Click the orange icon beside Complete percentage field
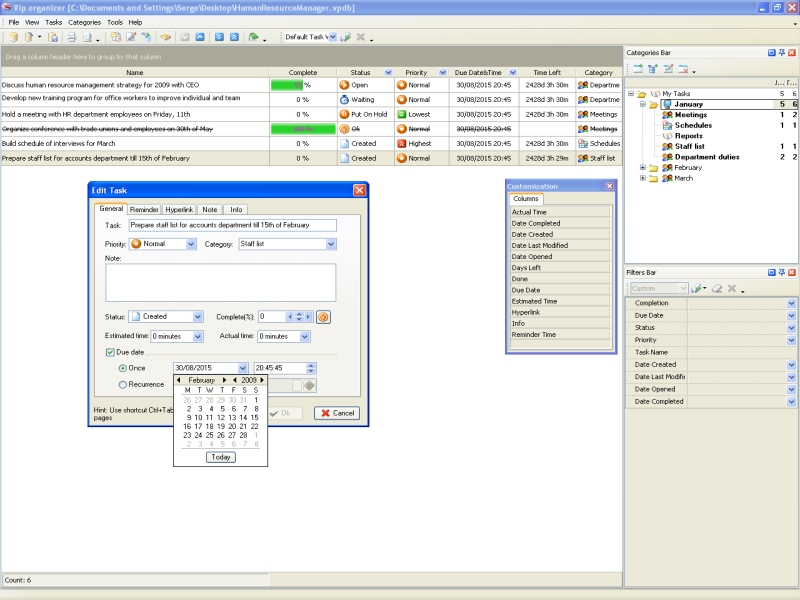 (x=323, y=317)
